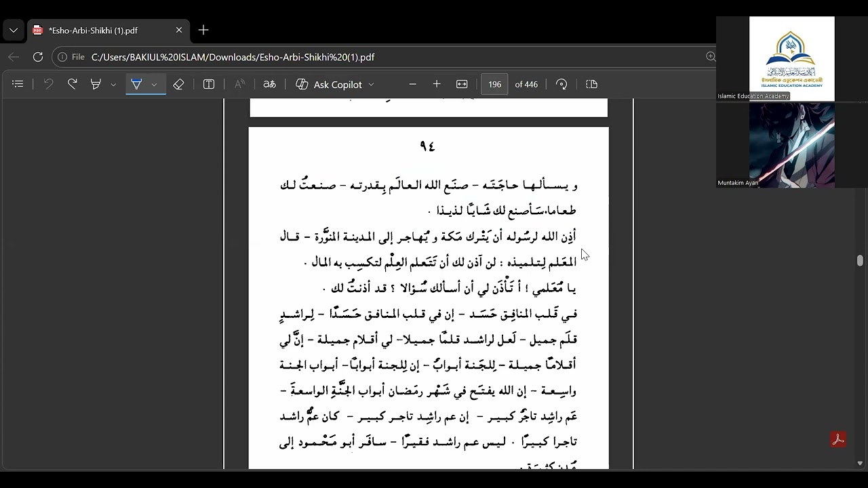868x488 pixels.
Task: Open the Page view options
Action: (x=591, y=84)
